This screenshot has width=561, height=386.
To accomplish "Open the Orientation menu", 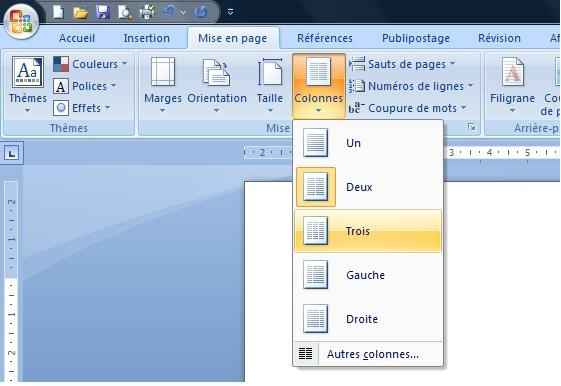I will (217, 84).
